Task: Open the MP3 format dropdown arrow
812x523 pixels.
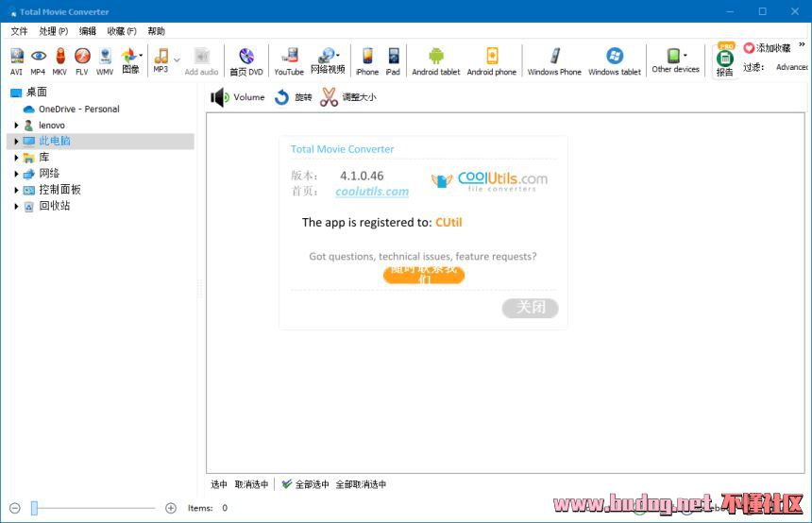Action: click(x=177, y=59)
